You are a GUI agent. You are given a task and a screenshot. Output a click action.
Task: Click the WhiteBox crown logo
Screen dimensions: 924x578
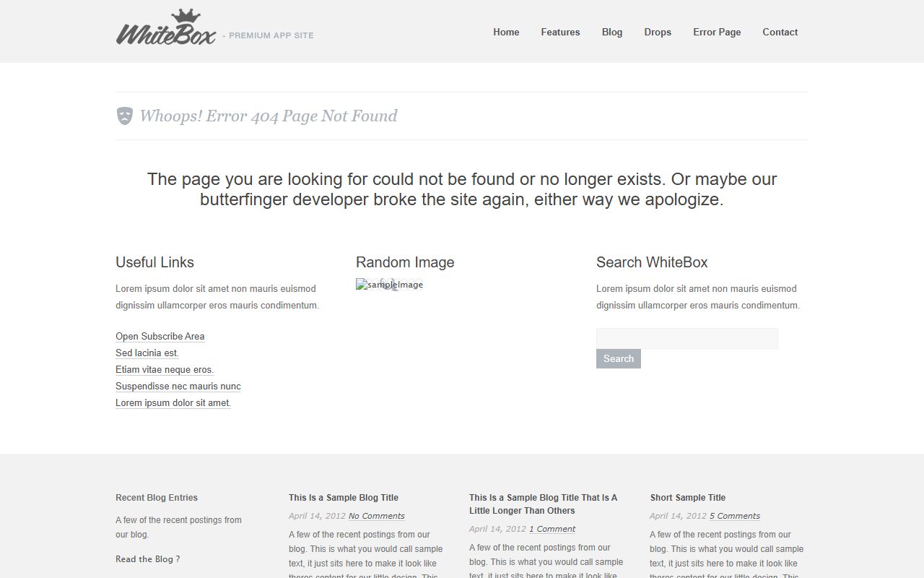(x=166, y=27)
